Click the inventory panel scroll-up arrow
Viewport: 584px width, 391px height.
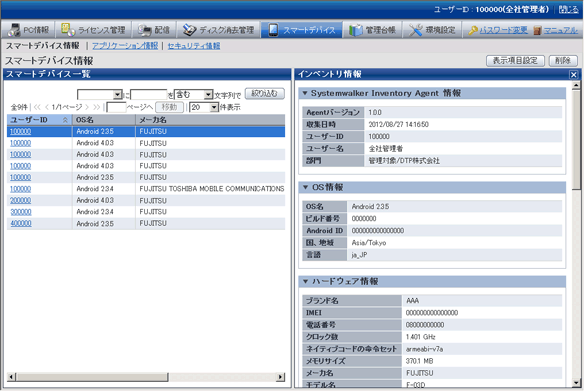coord(576,86)
